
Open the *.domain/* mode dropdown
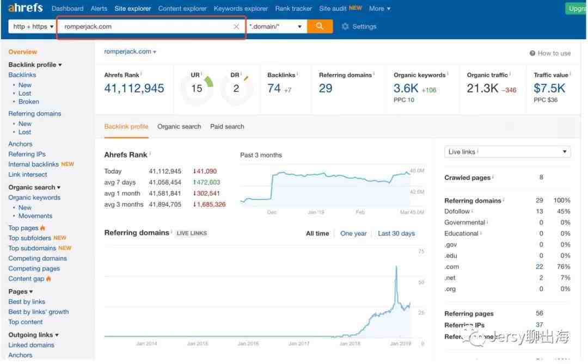(275, 27)
